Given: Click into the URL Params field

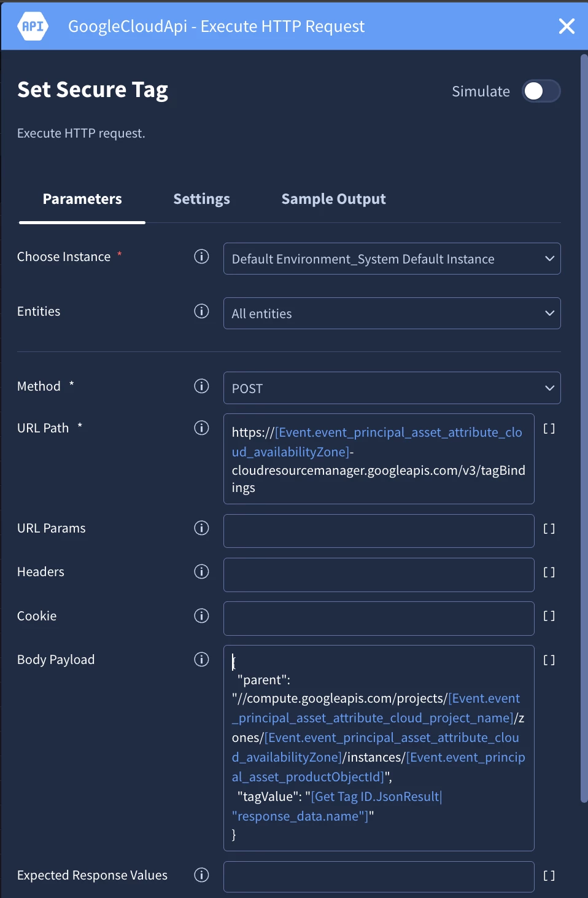Looking at the screenshot, I should click(x=379, y=531).
